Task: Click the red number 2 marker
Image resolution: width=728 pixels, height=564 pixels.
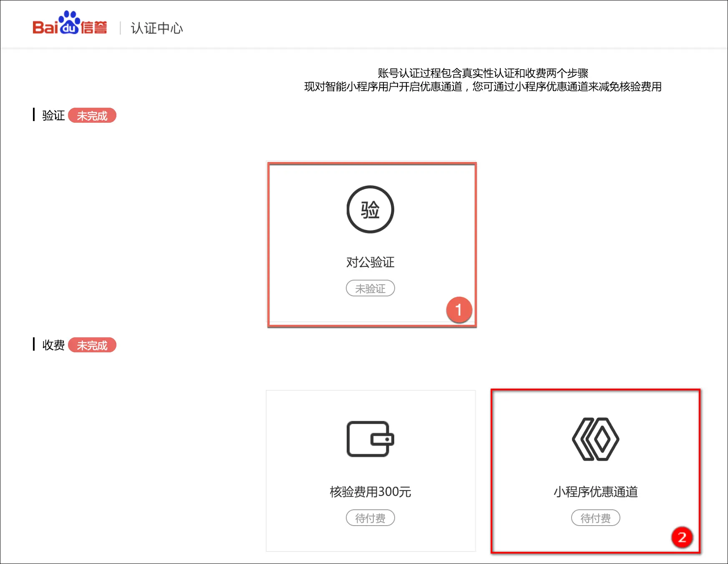Action: 682,537
